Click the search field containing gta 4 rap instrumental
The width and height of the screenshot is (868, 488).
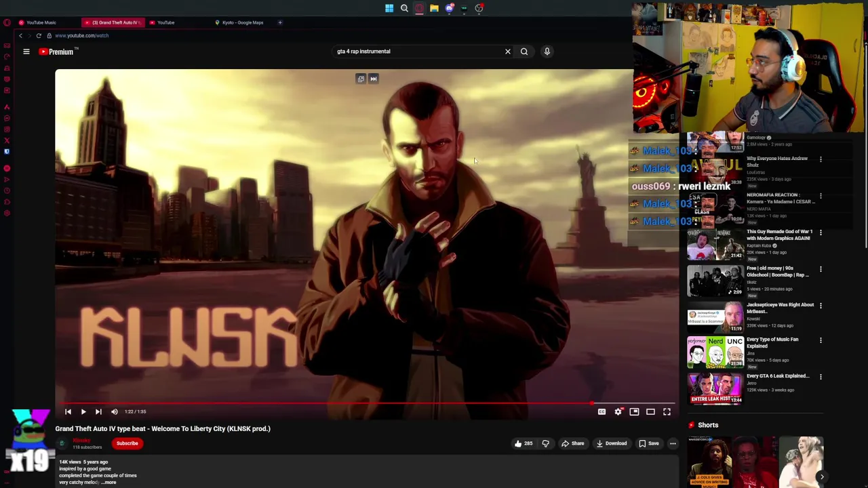click(x=417, y=52)
